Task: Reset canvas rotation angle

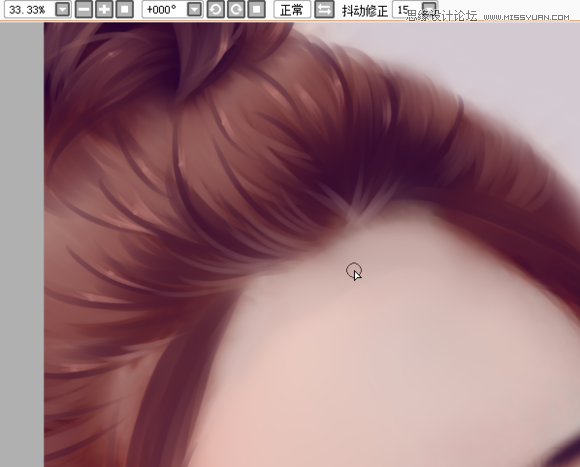Action: tap(256, 9)
